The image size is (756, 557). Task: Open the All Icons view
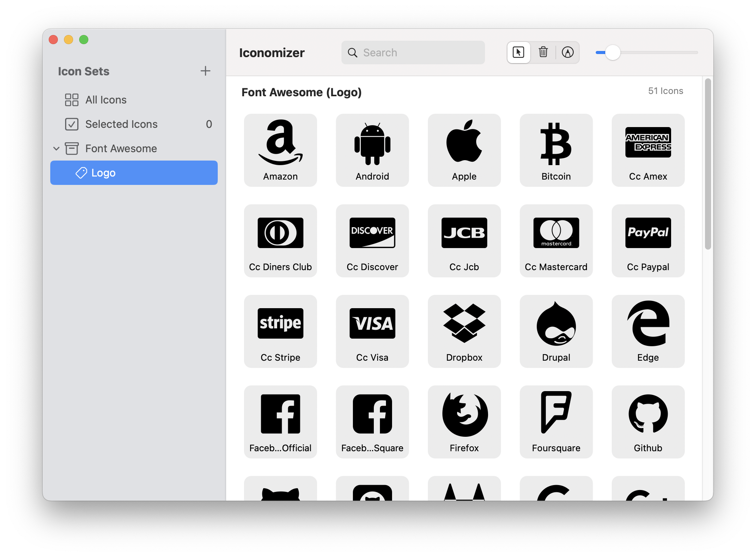point(105,100)
